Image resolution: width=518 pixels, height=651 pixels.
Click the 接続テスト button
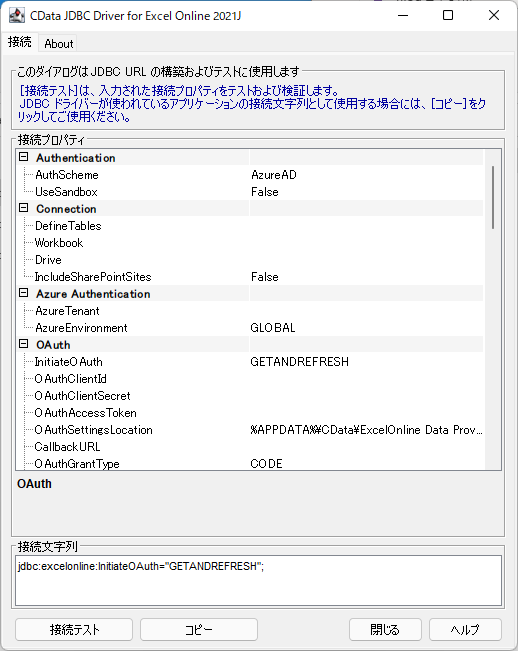click(x=74, y=629)
